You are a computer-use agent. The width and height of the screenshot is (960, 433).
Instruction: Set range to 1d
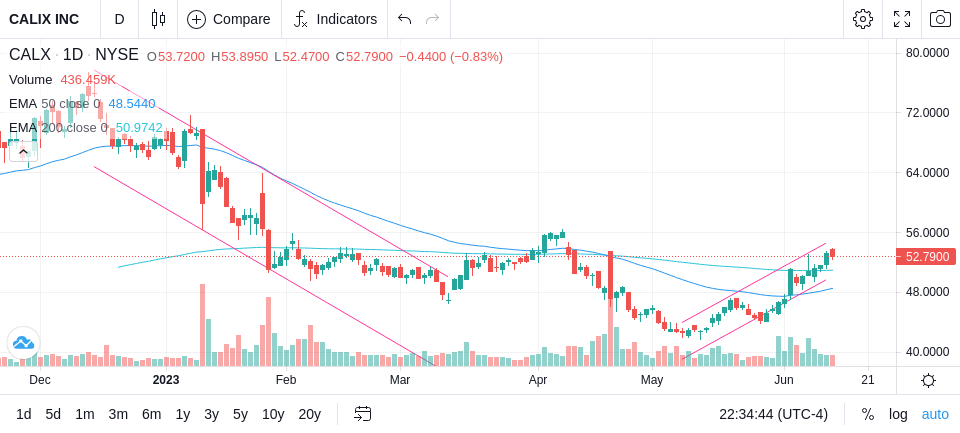click(23, 414)
